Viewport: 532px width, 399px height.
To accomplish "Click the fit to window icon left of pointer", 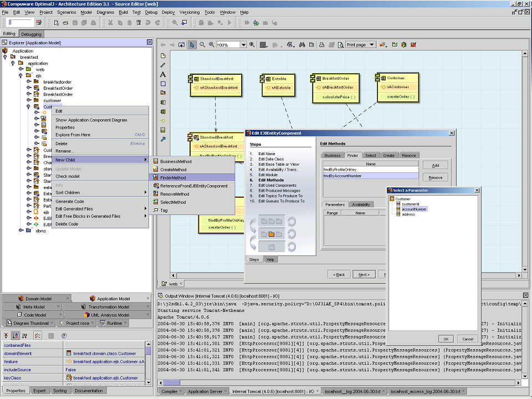I will click(182, 45).
